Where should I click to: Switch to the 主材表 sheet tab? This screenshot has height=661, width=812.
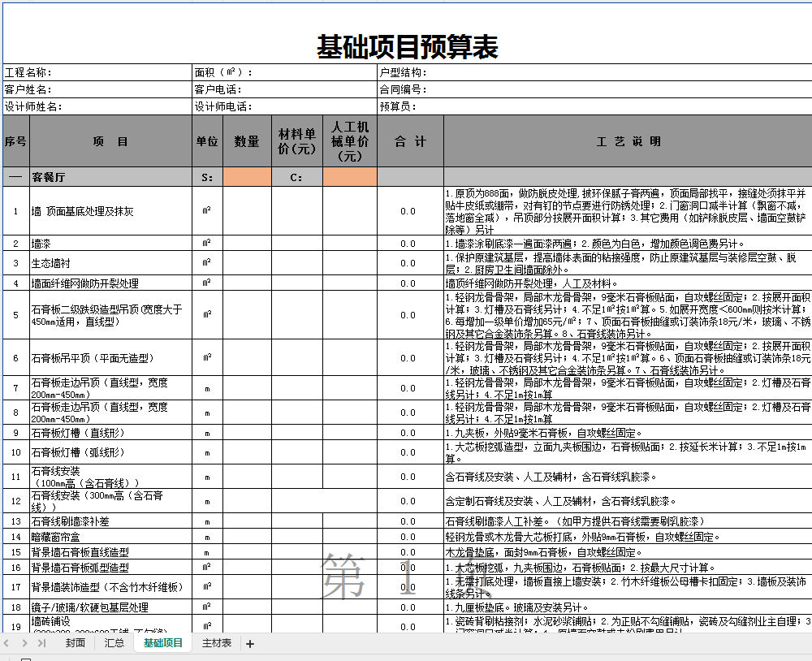pos(217,643)
